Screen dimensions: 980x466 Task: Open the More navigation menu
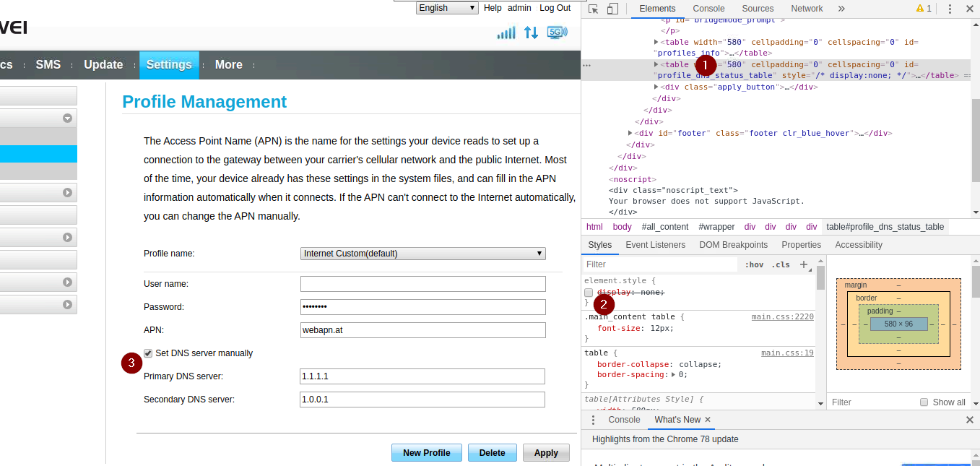(x=228, y=65)
